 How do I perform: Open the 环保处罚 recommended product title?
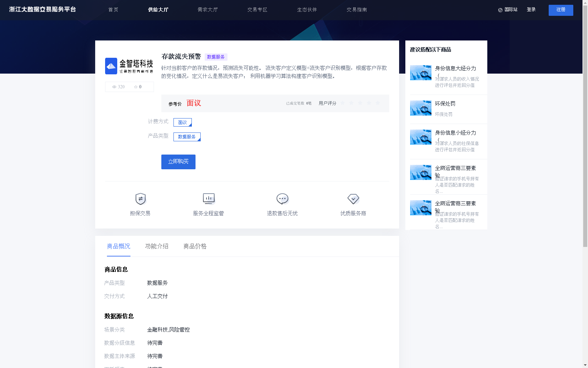click(445, 104)
